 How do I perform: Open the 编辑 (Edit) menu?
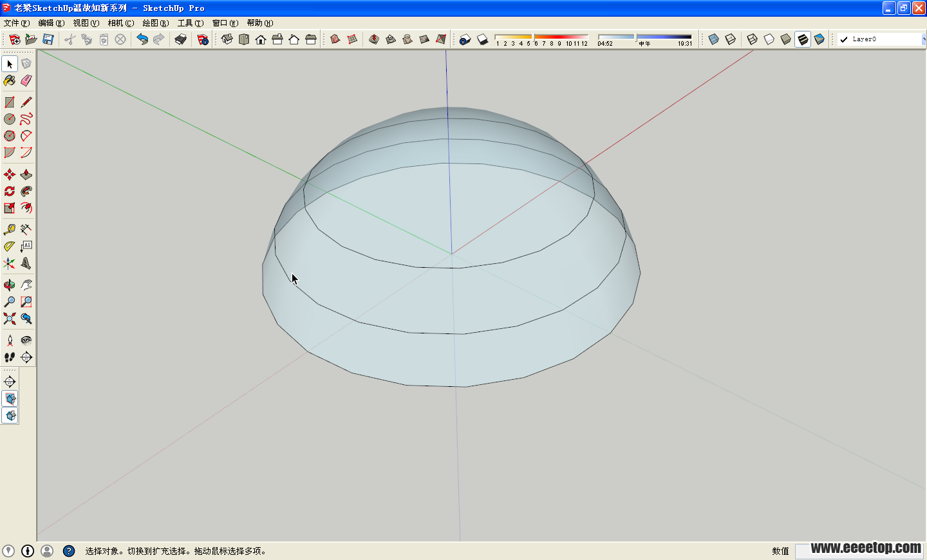(51, 23)
